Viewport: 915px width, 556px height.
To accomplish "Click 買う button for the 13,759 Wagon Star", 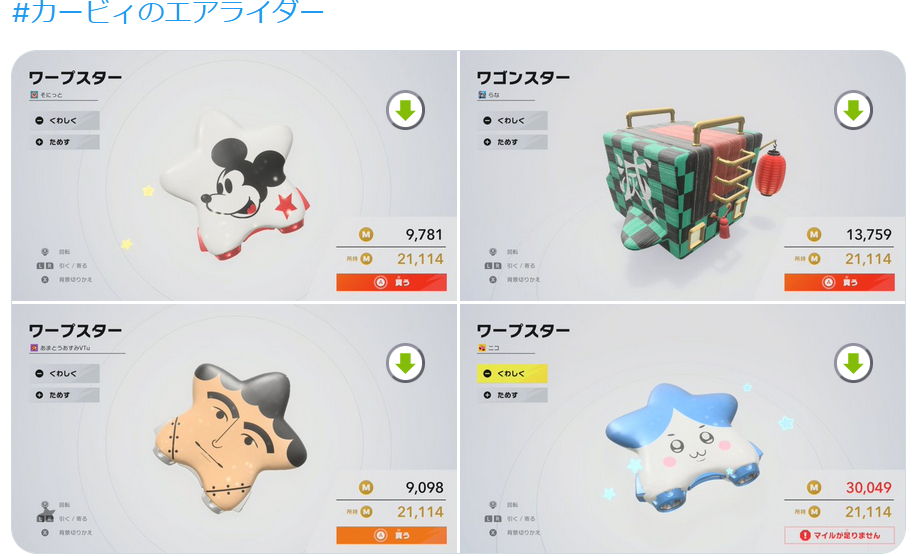I will (x=839, y=282).
